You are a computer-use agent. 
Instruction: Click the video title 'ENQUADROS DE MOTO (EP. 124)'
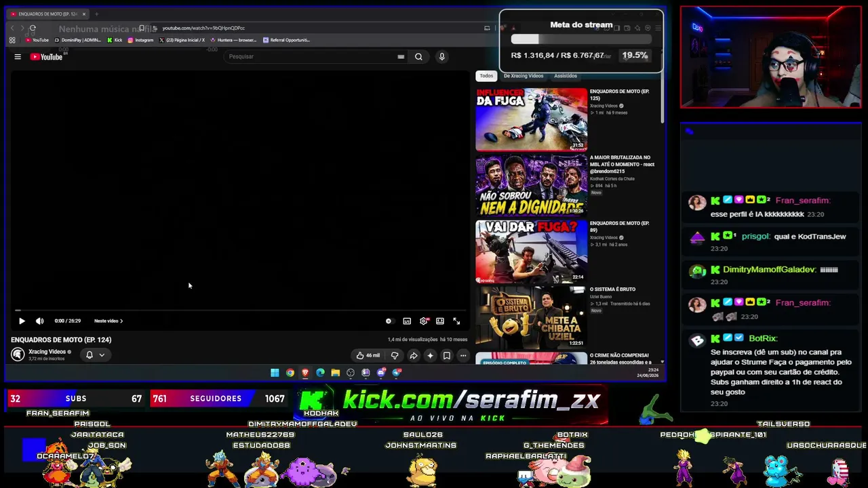click(x=61, y=340)
